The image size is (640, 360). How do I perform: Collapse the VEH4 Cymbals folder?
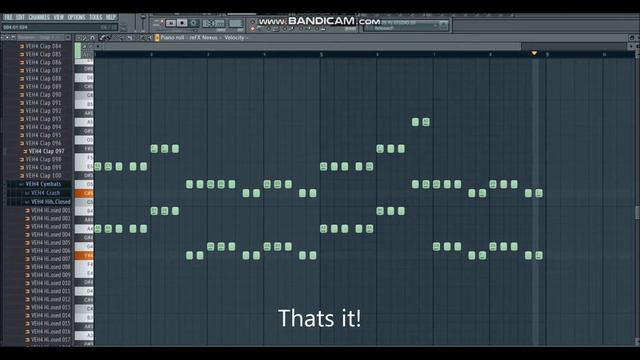pos(21,184)
